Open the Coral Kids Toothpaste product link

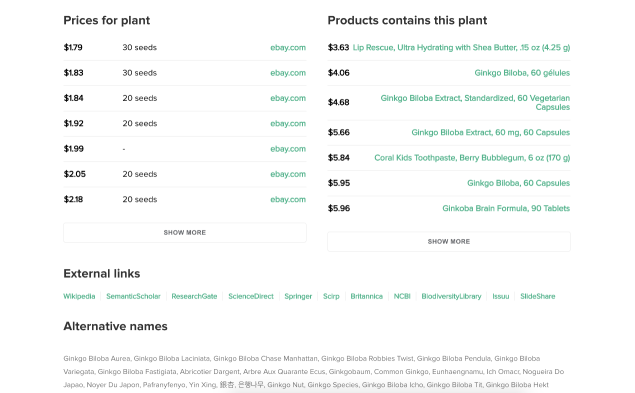click(472, 158)
